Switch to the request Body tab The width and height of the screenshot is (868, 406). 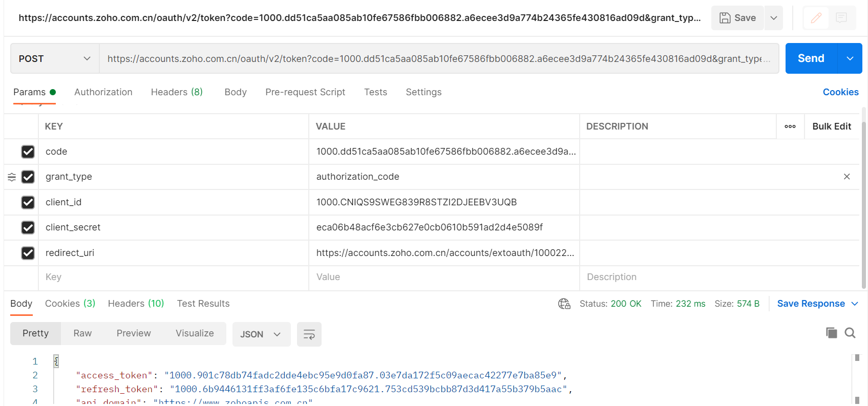pos(236,92)
